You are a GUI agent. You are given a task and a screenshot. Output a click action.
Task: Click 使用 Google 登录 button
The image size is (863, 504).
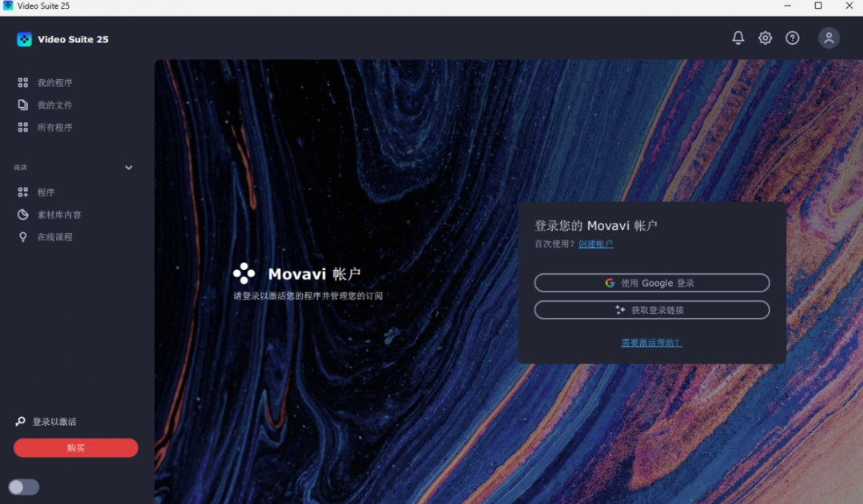[652, 283]
